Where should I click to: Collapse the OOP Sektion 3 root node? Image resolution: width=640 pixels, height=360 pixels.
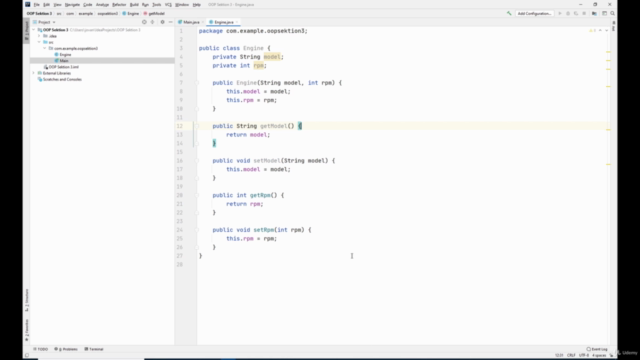pyautogui.click(x=34, y=30)
